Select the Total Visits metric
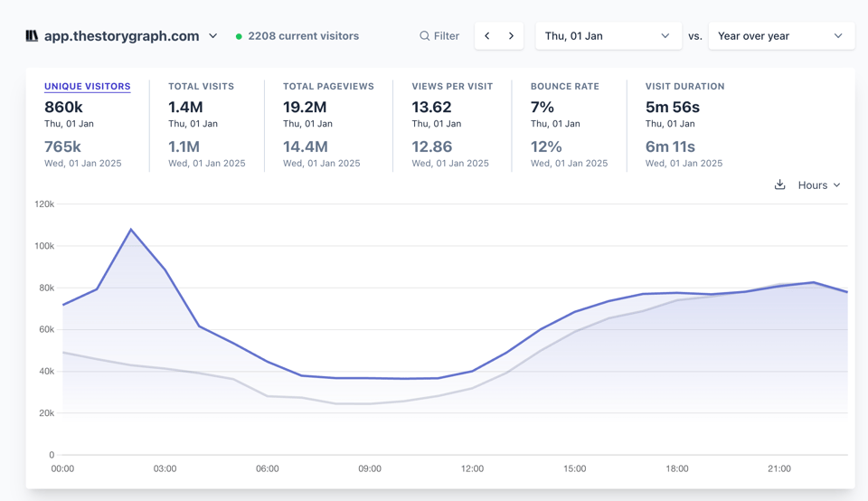 tap(201, 87)
